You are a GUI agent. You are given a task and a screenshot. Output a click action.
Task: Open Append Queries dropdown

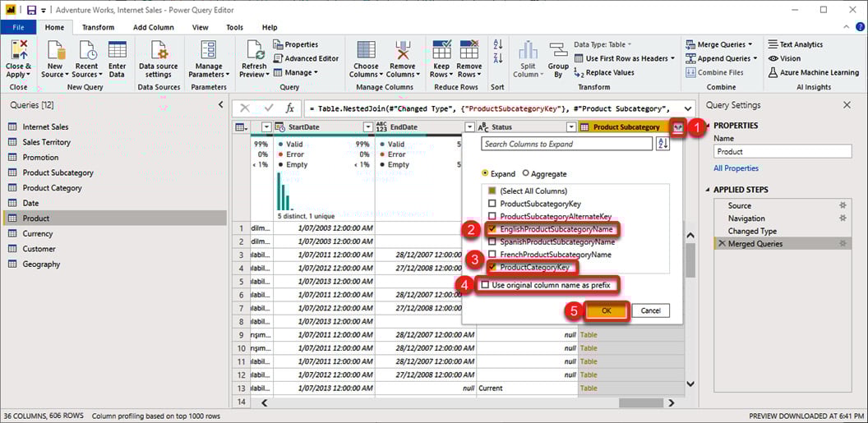721,58
